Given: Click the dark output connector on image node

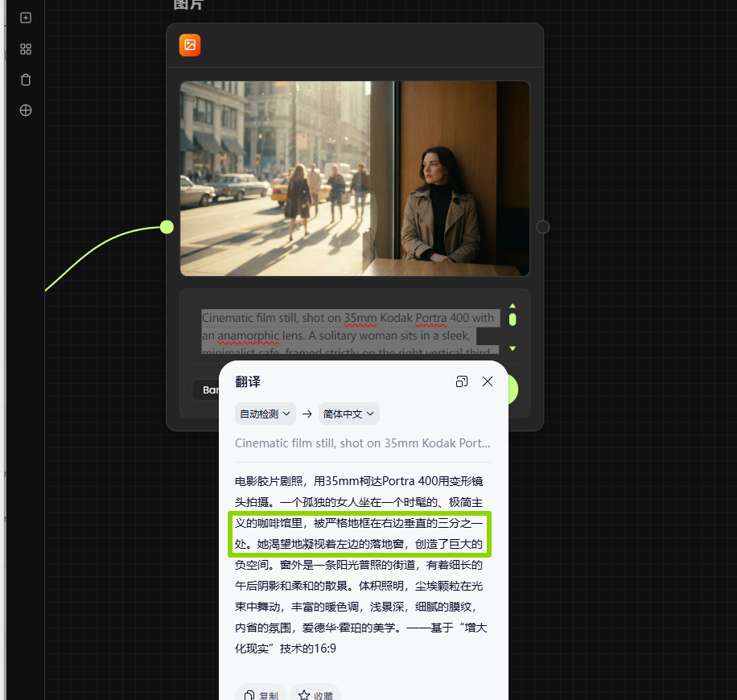Looking at the screenshot, I should click(x=543, y=227).
